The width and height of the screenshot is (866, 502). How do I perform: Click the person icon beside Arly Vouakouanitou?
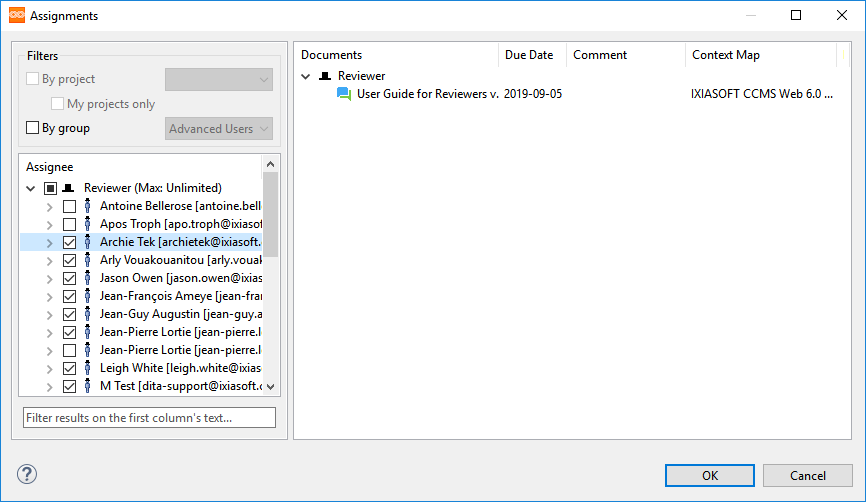coord(87,260)
